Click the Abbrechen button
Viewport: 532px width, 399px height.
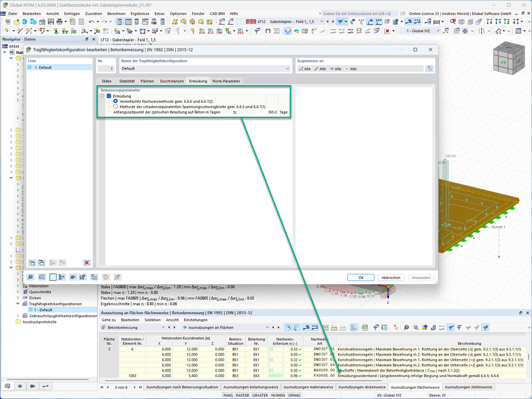point(391,277)
